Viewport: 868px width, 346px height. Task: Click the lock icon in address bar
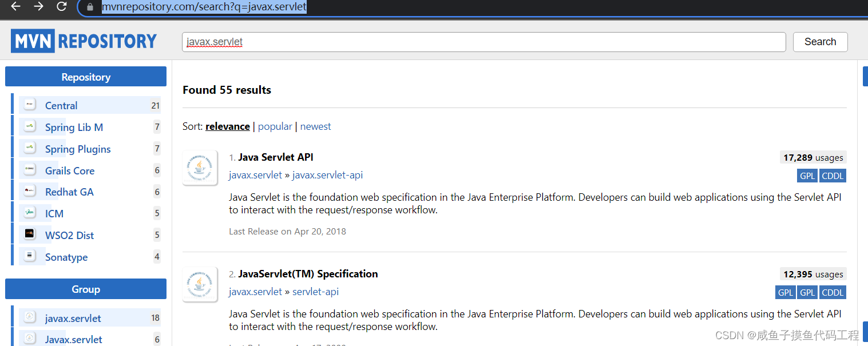click(89, 7)
